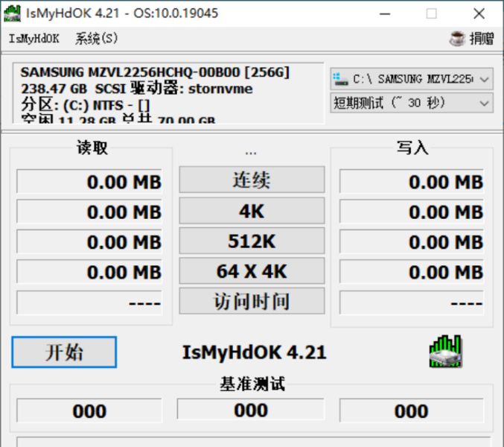Viewport: 504px width, 447px height.
Task: Click the 4K test button
Action: pyautogui.click(x=252, y=211)
